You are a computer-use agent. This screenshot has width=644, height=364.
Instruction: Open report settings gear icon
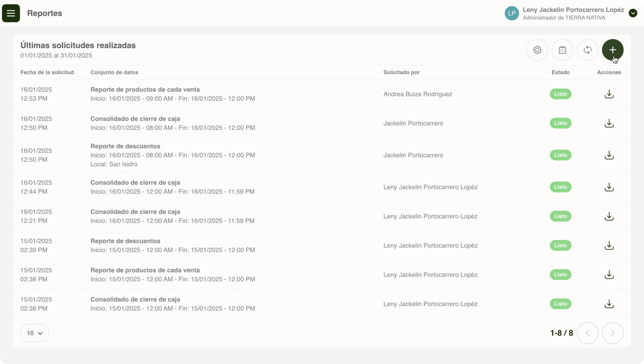(537, 50)
